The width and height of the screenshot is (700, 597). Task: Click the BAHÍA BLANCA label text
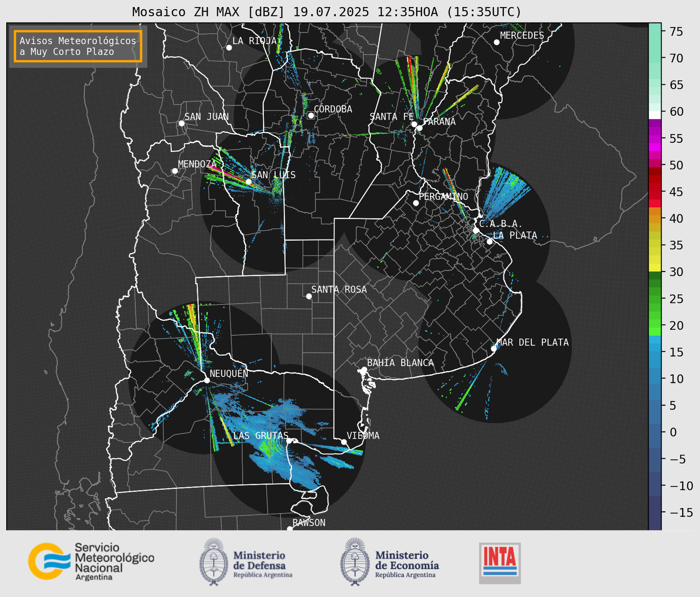tap(400, 363)
